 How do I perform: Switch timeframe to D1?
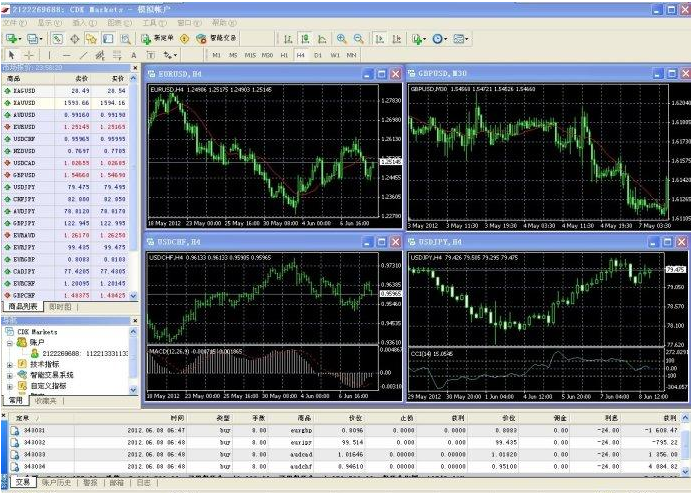318,55
